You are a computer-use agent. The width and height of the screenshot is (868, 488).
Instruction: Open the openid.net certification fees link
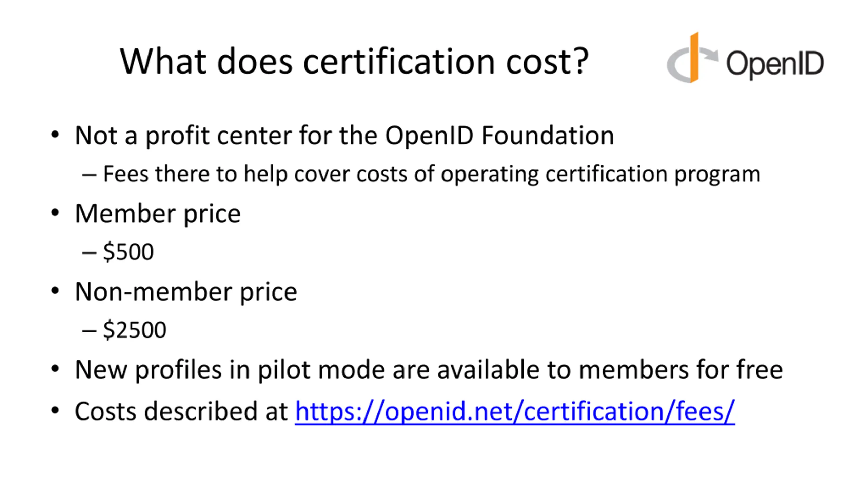[515, 411]
